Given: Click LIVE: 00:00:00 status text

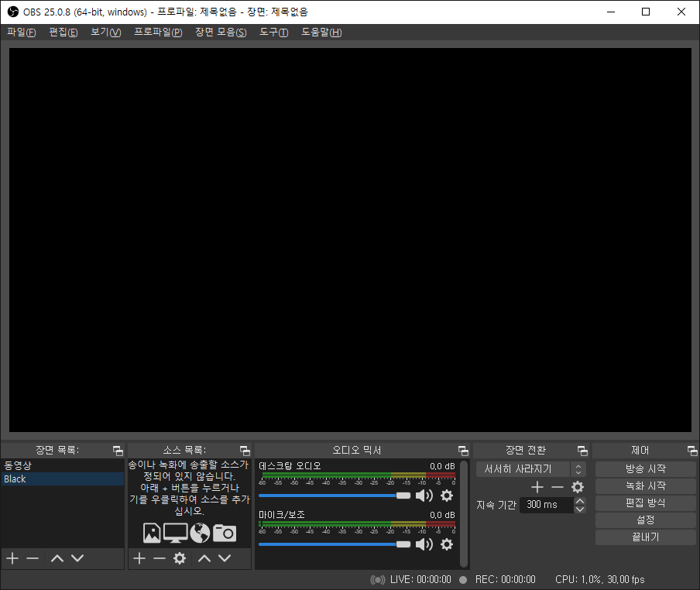Looking at the screenshot, I should click(420, 579).
